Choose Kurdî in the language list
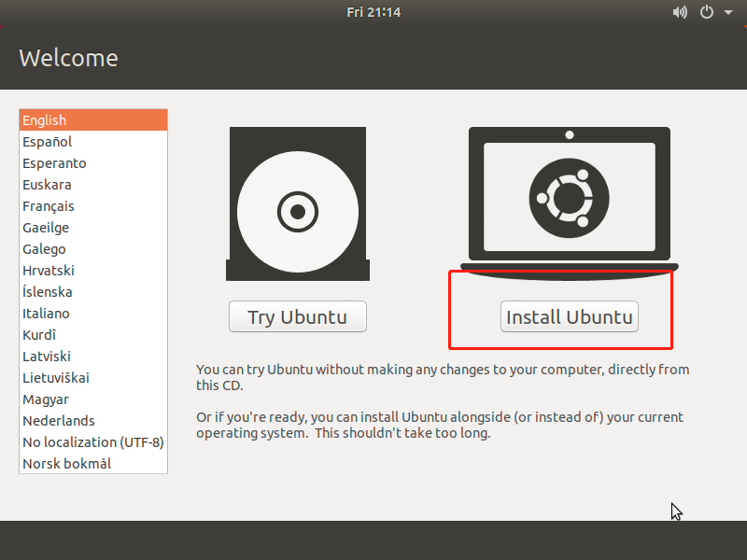The height and width of the screenshot is (560, 747). pos(93,335)
